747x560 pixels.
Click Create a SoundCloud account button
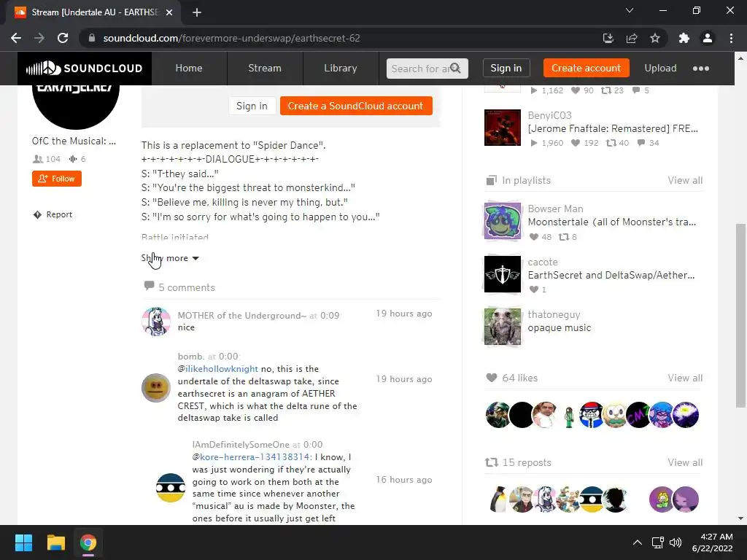tap(356, 106)
